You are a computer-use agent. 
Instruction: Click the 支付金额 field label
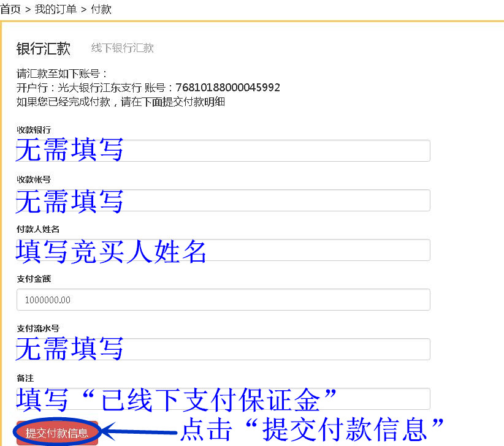point(34,279)
